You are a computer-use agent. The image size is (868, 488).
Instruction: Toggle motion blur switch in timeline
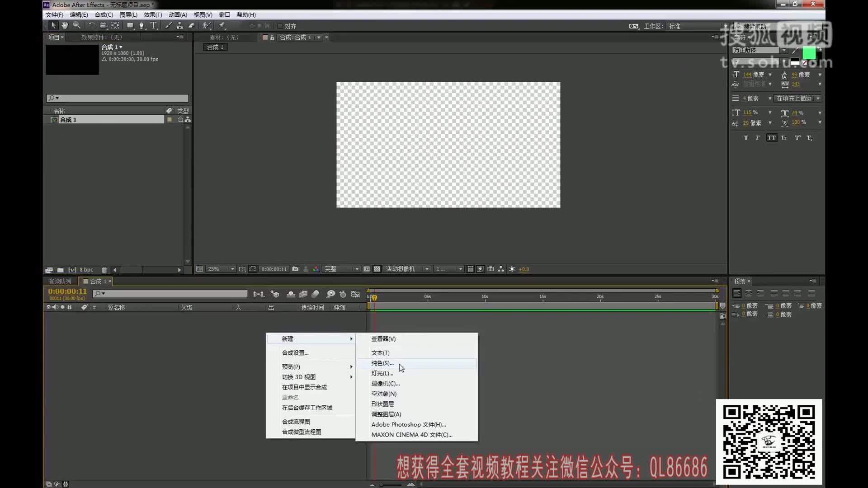click(x=315, y=294)
